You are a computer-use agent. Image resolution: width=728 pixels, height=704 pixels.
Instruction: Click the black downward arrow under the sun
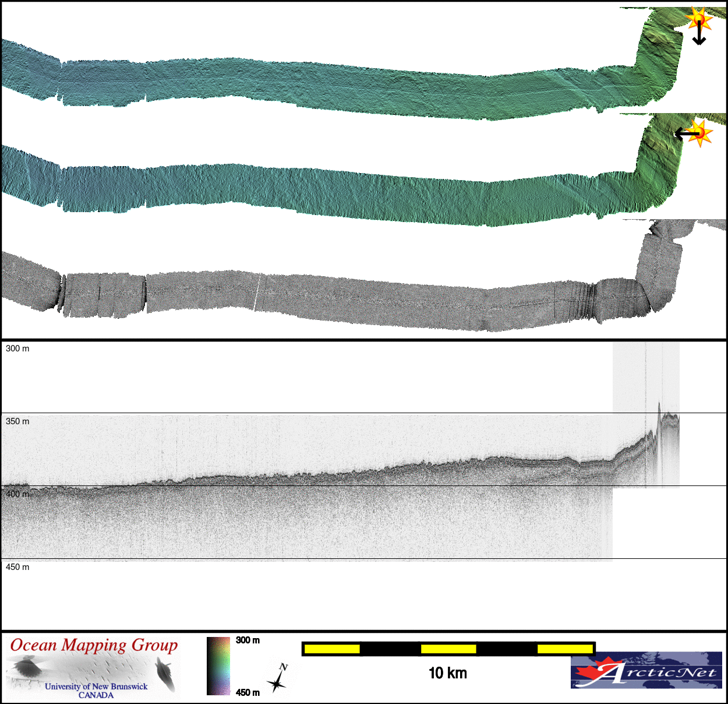(699, 36)
